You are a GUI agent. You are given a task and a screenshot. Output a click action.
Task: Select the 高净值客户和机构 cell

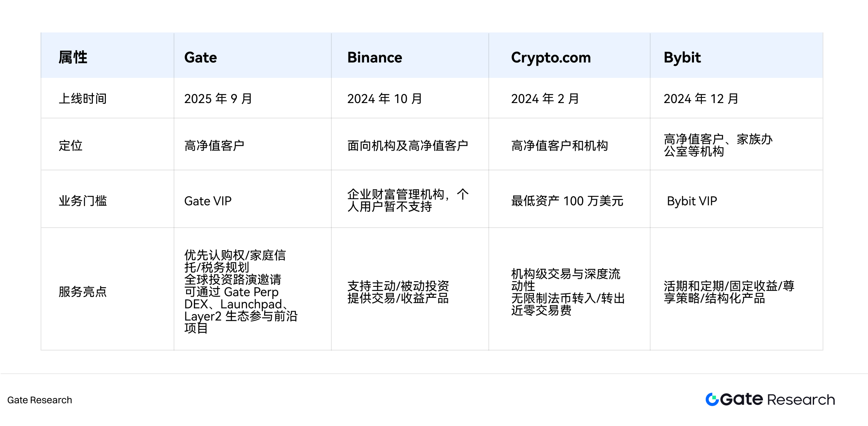(x=559, y=145)
